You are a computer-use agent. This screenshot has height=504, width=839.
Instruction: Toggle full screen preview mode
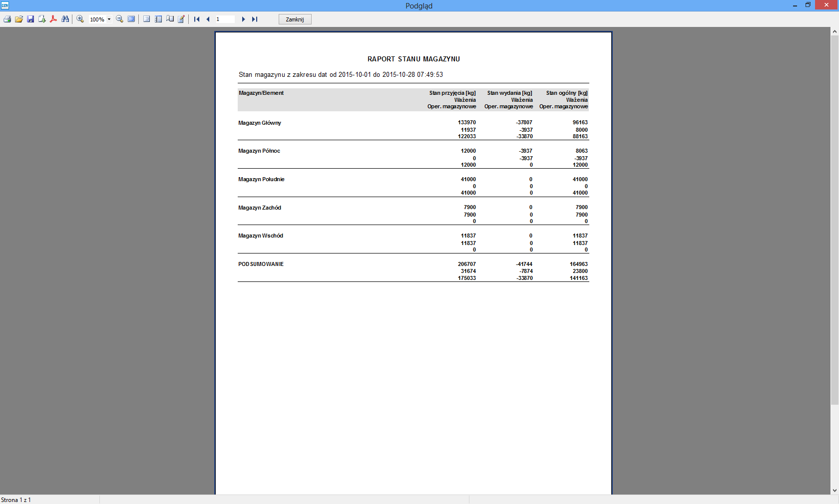point(131,19)
